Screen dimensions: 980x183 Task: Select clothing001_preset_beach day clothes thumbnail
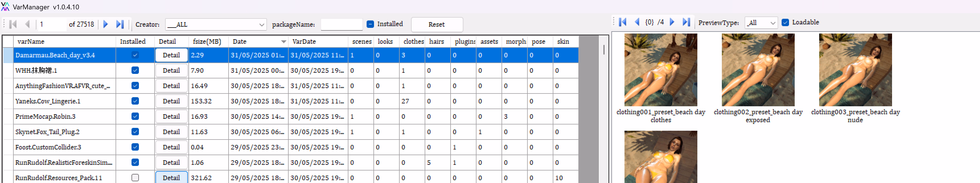coord(660,70)
